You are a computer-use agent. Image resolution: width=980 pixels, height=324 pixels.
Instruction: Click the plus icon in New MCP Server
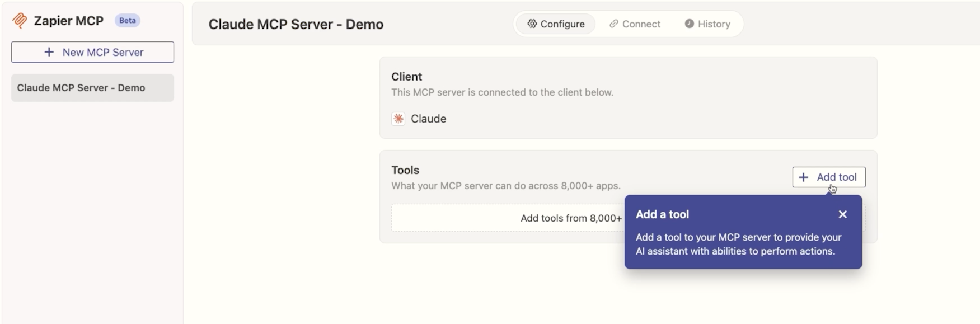point(49,51)
